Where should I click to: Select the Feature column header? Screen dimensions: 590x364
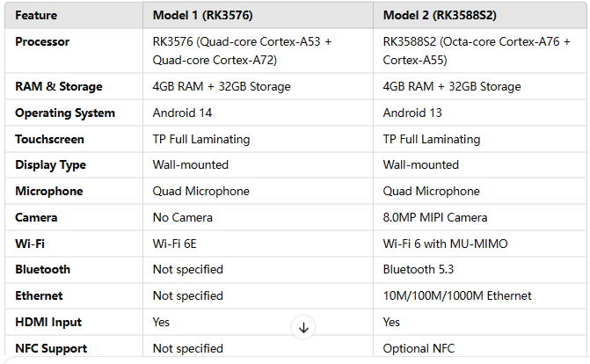point(36,16)
